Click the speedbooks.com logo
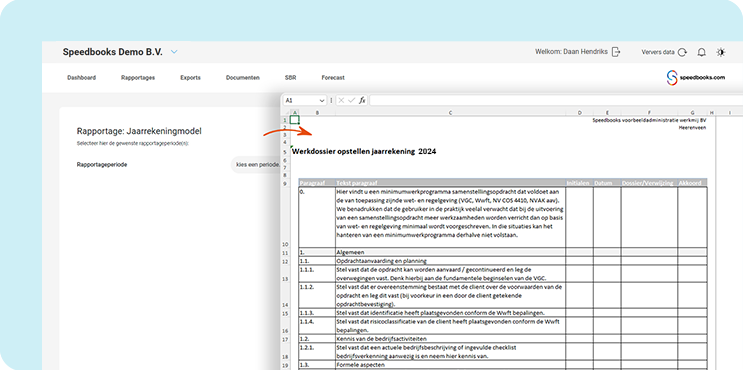The height and width of the screenshot is (370, 743). 696,78
